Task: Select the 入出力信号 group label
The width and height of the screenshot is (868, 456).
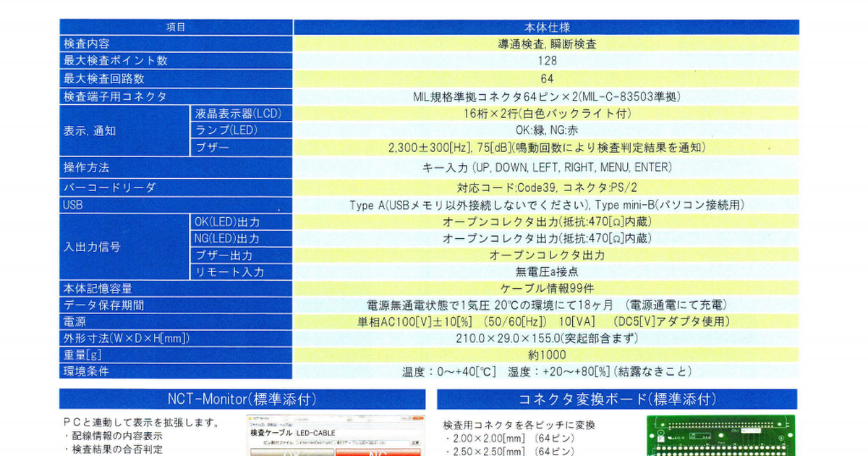Action: 92,247
